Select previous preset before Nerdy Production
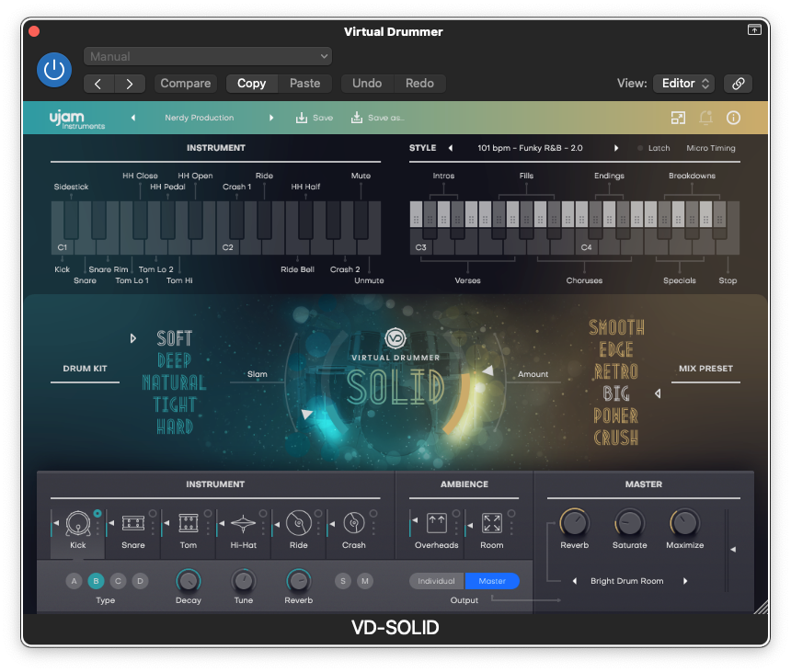The image size is (791, 672). [x=133, y=118]
